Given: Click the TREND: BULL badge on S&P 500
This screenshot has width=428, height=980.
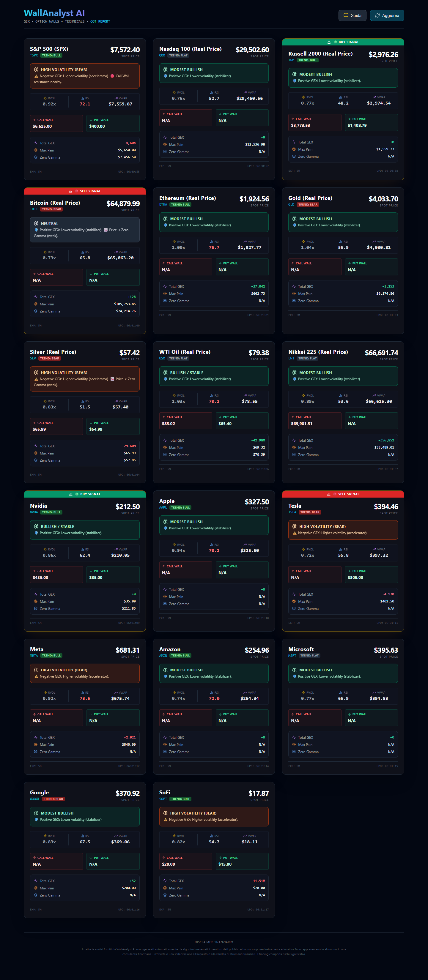Looking at the screenshot, I should pos(51,56).
